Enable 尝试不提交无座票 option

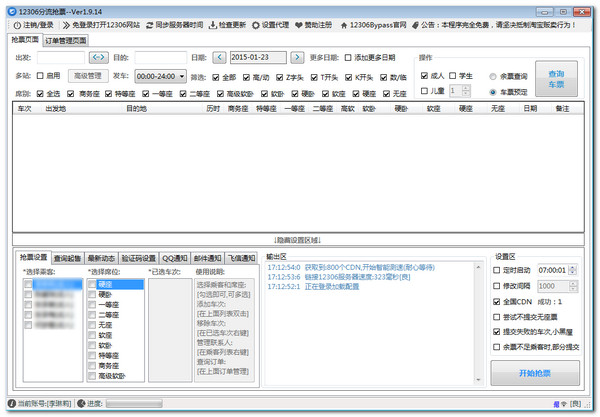[497, 317]
